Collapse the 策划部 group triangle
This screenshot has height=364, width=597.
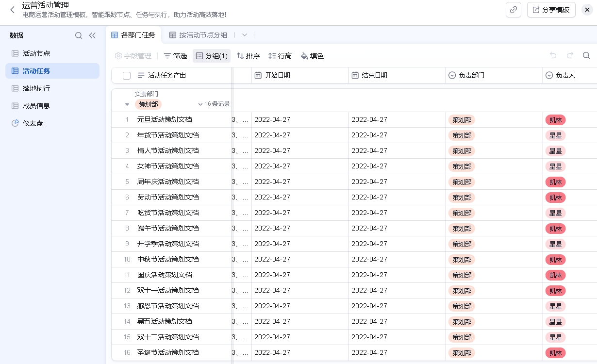(x=127, y=104)
